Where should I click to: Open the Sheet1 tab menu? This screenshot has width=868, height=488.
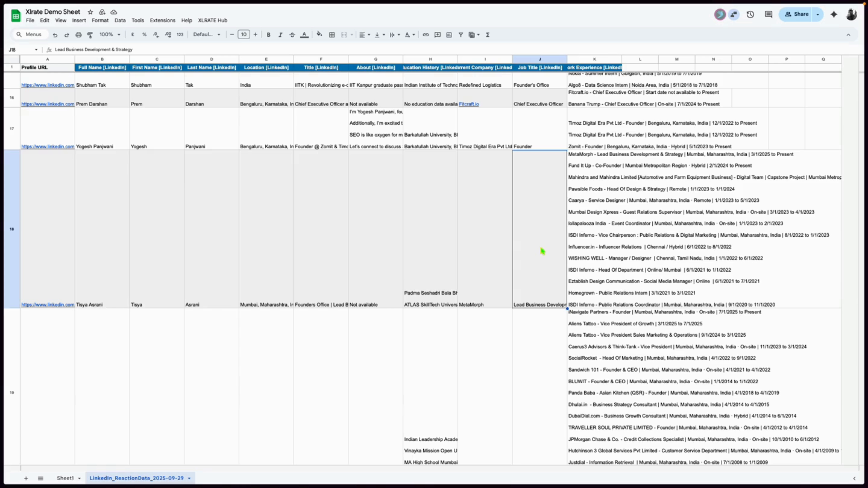pos(79,478)
